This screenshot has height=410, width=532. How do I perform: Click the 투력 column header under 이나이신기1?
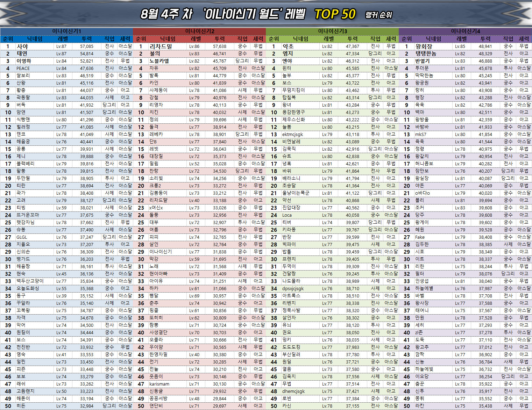pyautogui.click(x=86, y=39)
